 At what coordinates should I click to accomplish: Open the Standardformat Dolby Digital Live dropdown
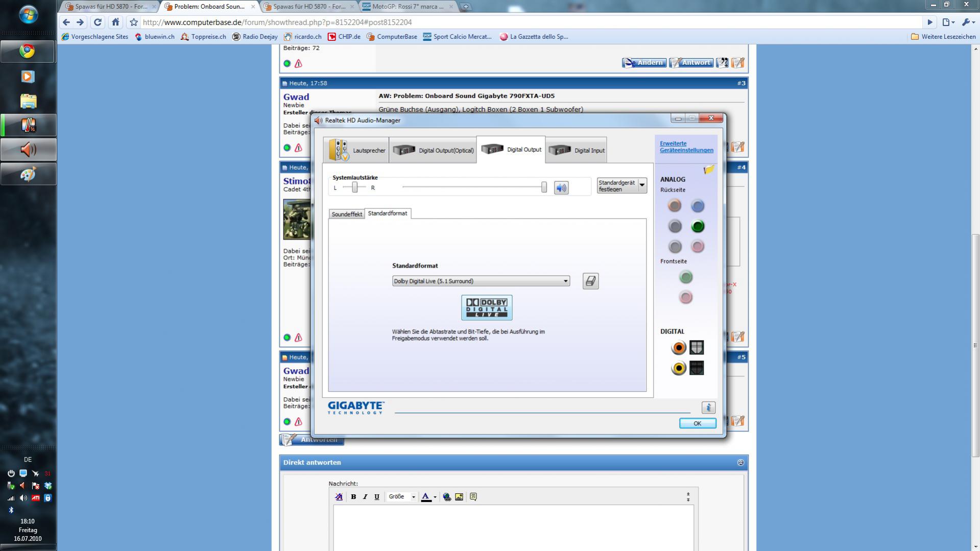coord(481,281)
